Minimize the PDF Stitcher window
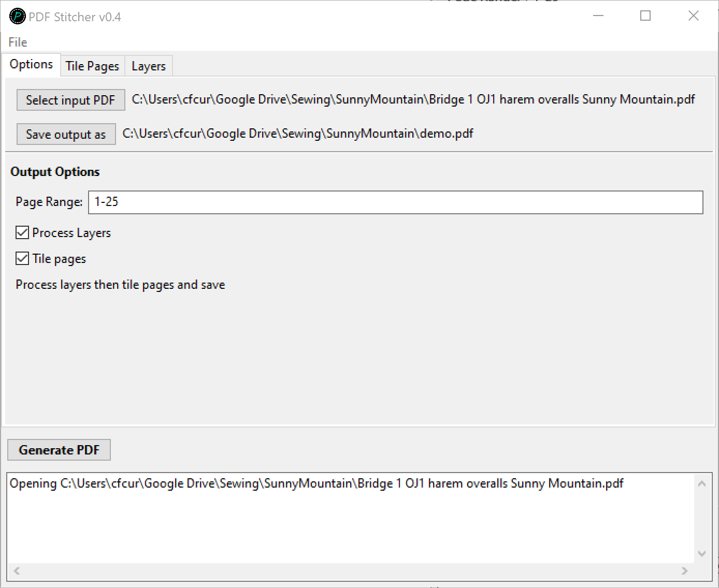 (x=598, y=16)
